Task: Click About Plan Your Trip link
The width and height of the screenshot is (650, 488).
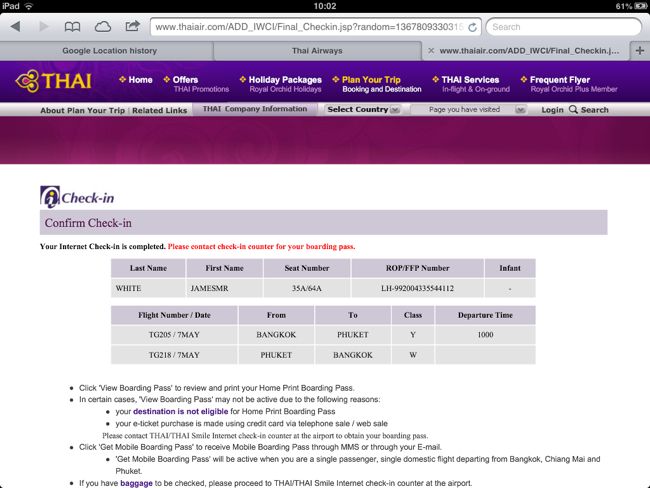Action: 82,110
